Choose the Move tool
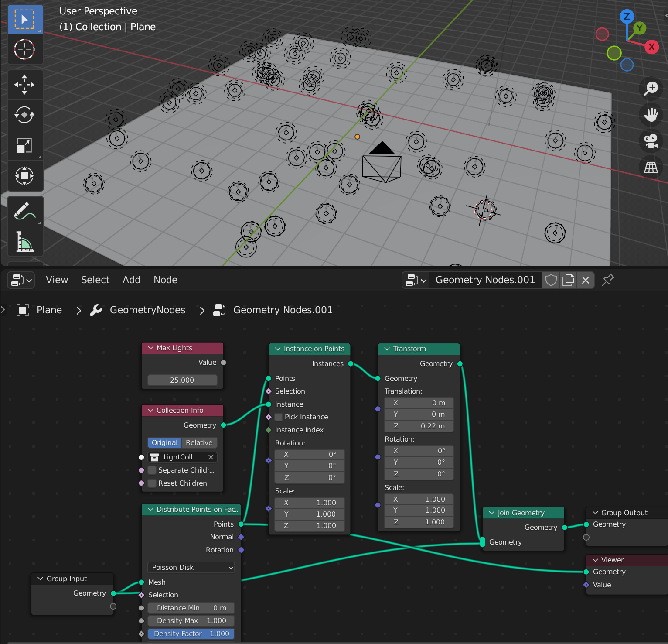The image size is (668, 644). point(25,85)
